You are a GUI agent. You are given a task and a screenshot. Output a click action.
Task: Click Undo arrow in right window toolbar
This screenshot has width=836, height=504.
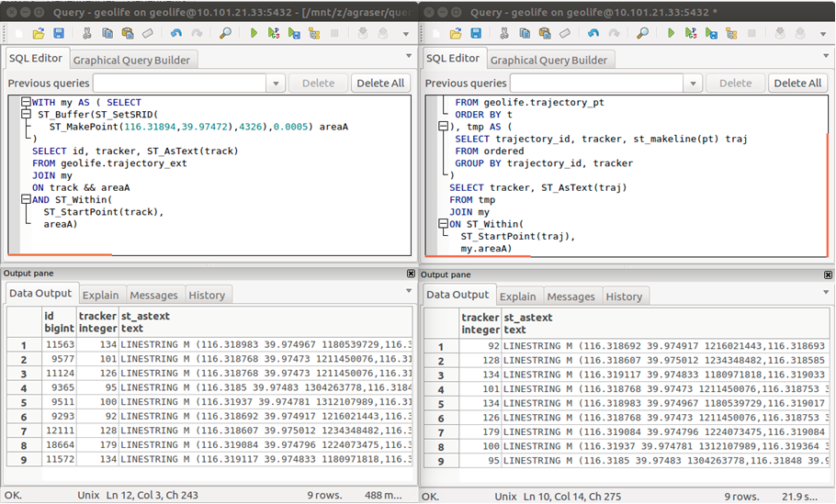[593, 33]
